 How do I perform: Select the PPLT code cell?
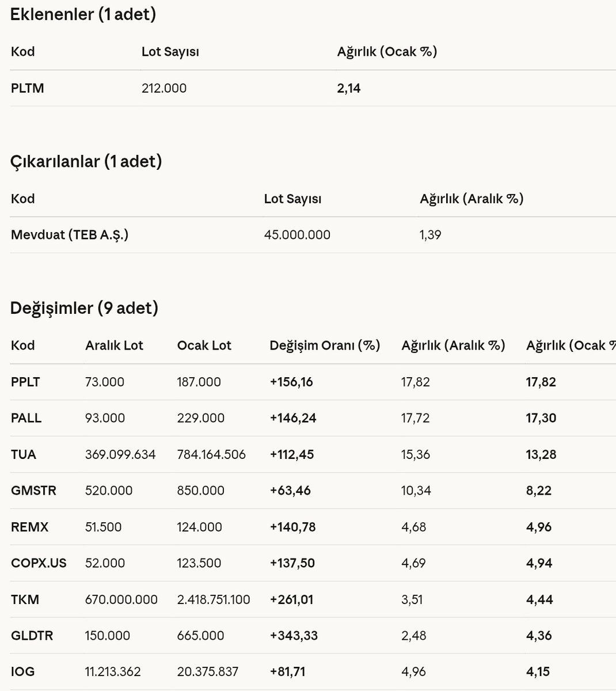point(25,382)
